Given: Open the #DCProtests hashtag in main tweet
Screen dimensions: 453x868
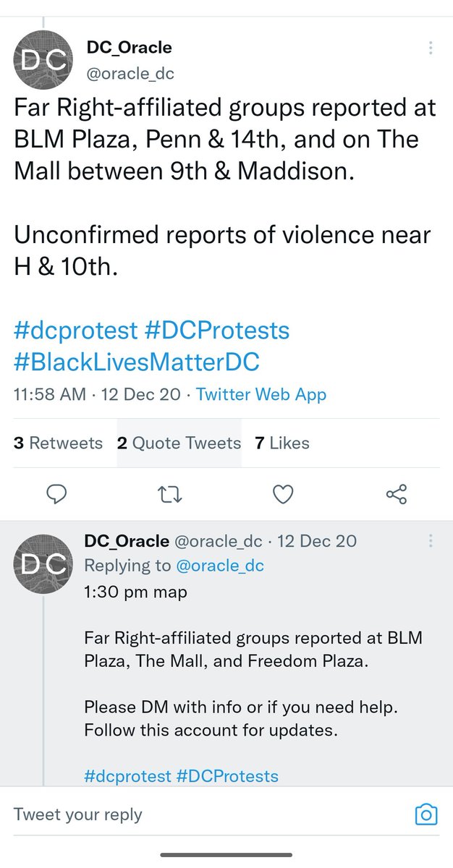Looking at the screenshot, I should tap(216, 331).
